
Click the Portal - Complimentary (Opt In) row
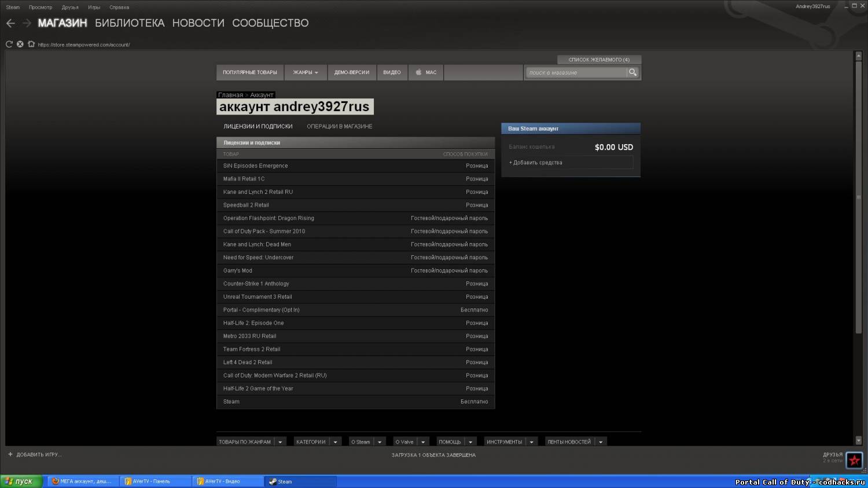355,310
